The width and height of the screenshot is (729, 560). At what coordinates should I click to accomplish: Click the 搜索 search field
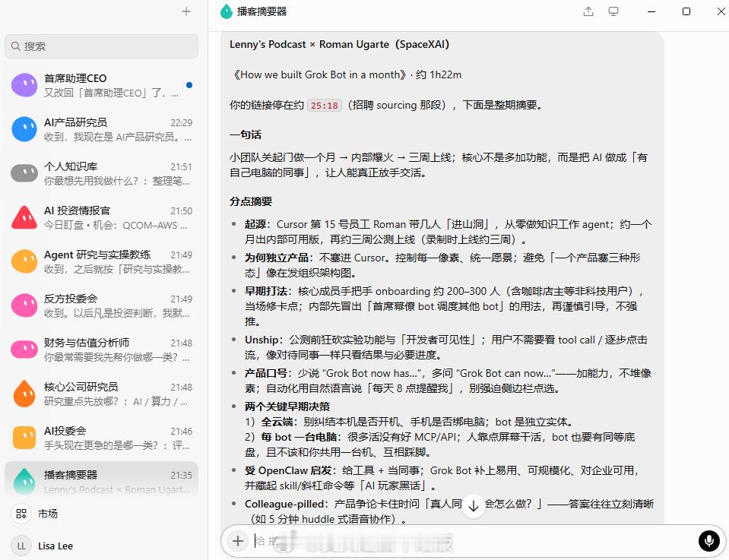click(101, 46)
